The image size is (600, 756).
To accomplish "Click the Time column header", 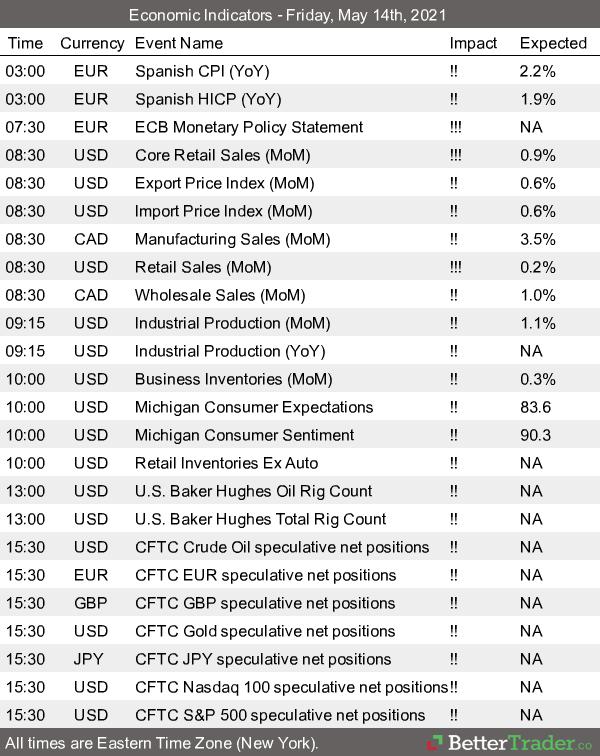I will coord(25,43).
